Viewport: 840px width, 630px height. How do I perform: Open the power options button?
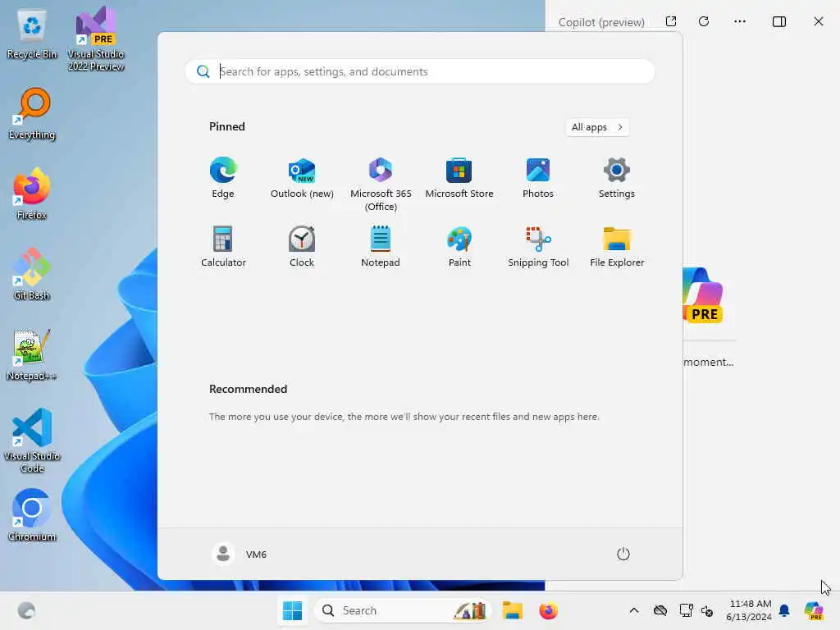point(623,554)
